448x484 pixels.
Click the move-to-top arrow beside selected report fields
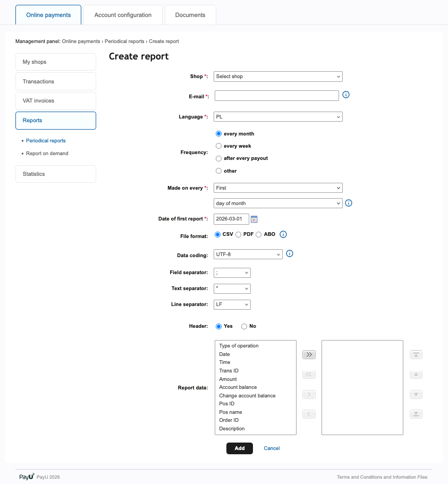tap(416, 354)
